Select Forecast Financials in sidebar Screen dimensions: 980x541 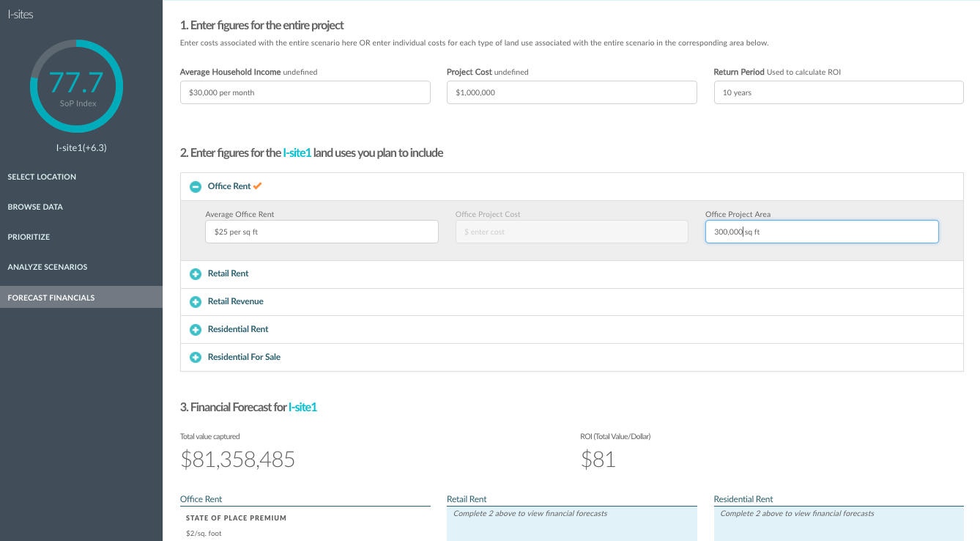(81, 297)
